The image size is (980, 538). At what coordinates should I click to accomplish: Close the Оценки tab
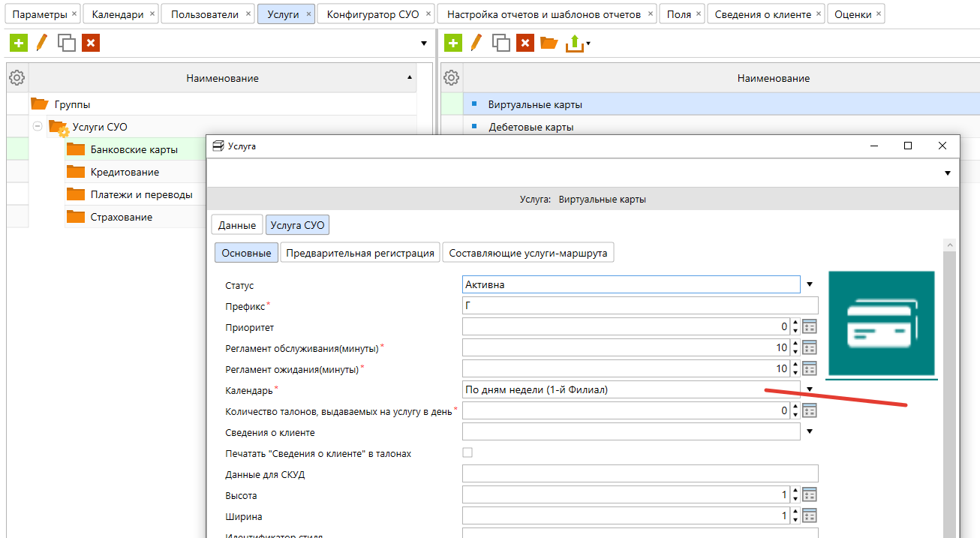point(879,14)
